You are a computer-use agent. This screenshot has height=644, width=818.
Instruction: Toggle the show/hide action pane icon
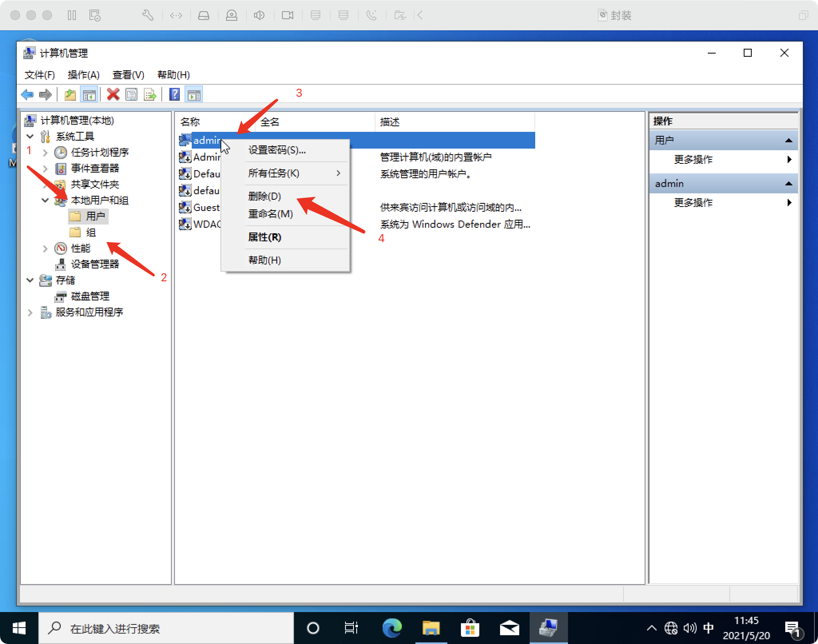194,95
